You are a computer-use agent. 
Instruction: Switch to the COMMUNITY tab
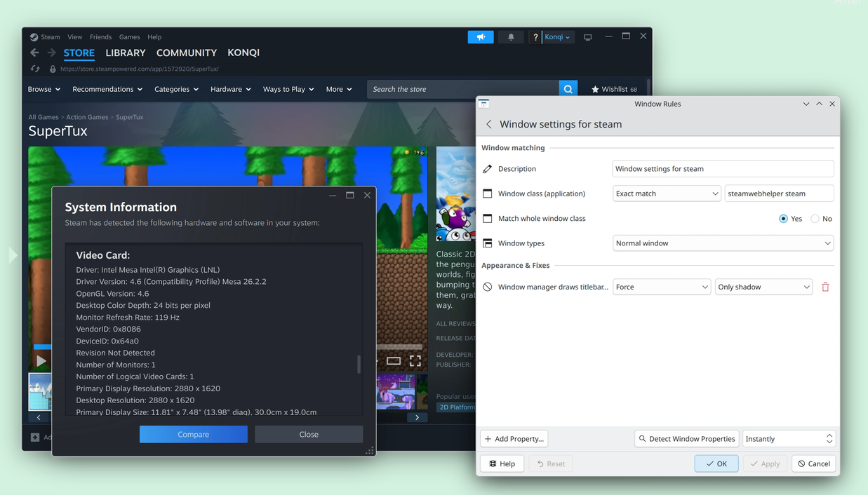[x=187, y=53]
